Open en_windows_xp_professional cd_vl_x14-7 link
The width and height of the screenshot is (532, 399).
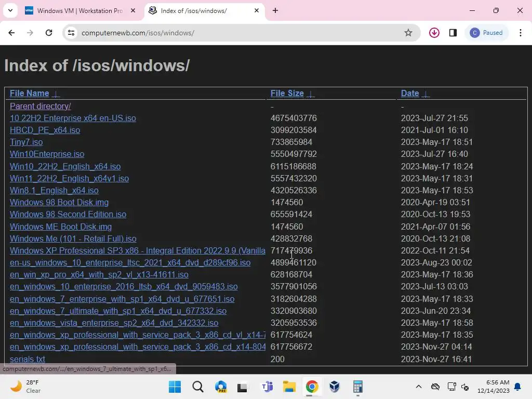click(137, 335)
